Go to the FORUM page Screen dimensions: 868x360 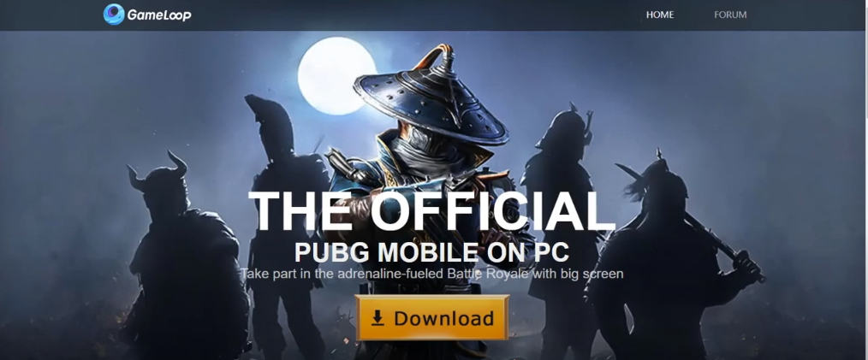pos(730,15)
